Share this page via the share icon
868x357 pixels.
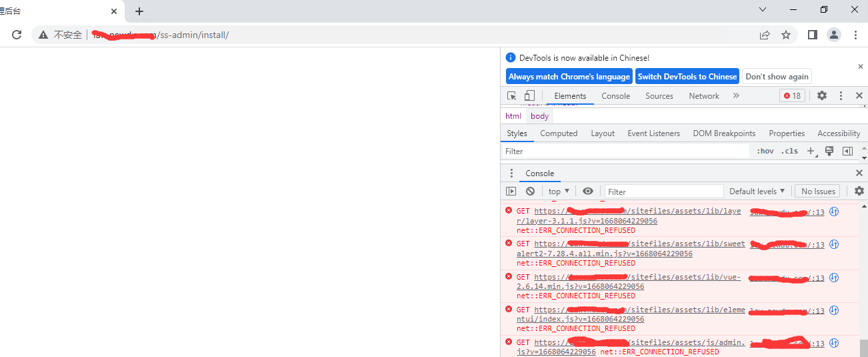click(765, 35)
